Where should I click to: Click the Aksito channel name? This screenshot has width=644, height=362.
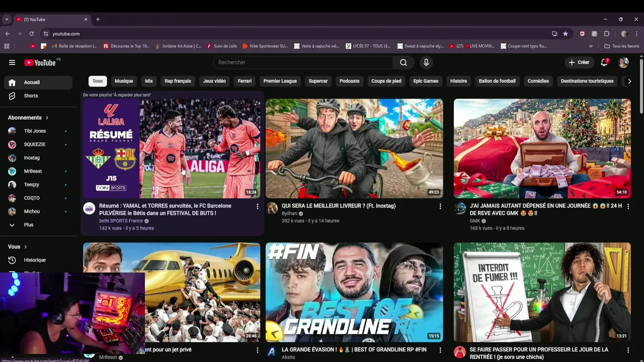pyautogui.click(x=288, y=357)
